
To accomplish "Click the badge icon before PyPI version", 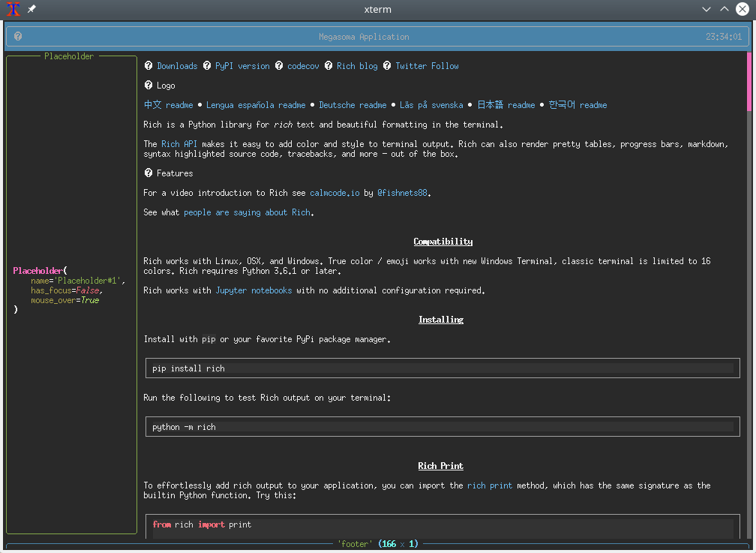I will point(207,66).
